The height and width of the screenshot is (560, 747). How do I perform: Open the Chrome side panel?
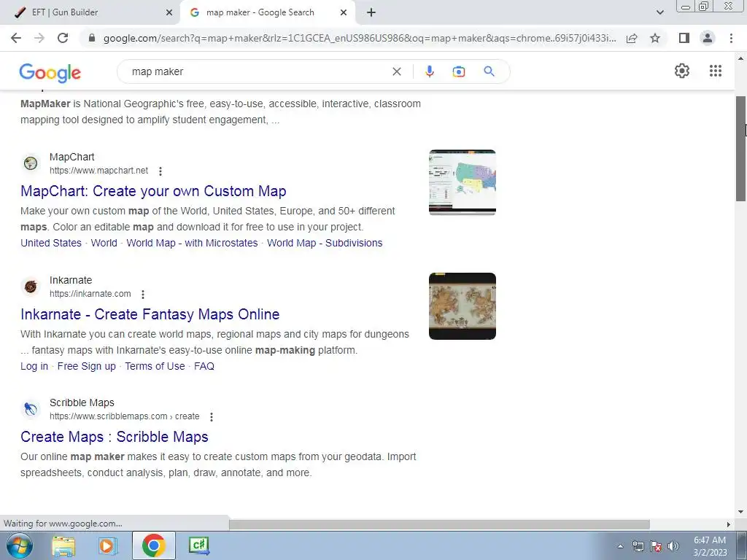[684, 38]
